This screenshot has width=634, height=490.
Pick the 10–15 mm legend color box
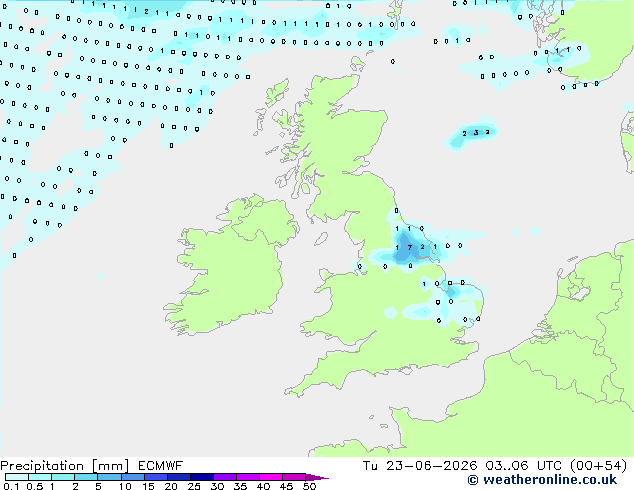133,477
